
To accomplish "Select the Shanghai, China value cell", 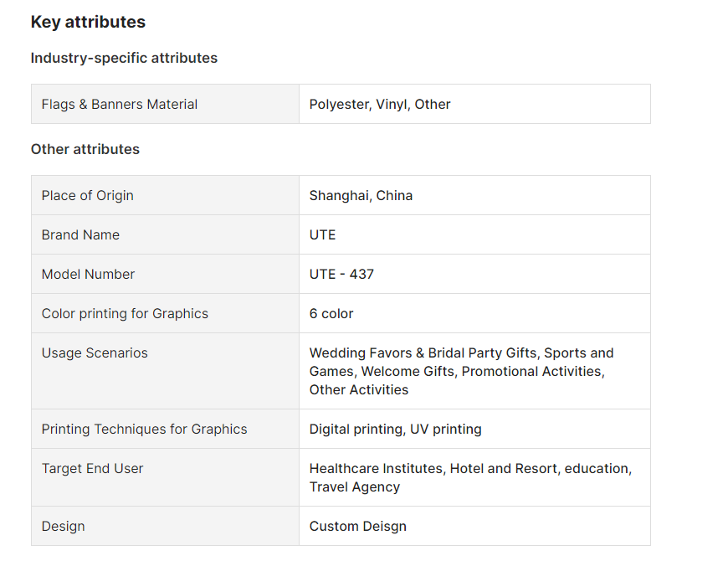I will (x=361, y=196).
